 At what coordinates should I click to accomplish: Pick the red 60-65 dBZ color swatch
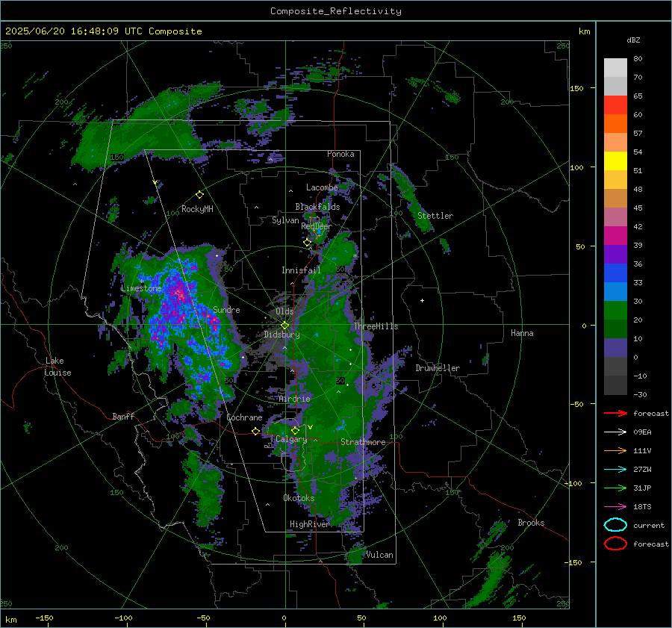point(615,105)
